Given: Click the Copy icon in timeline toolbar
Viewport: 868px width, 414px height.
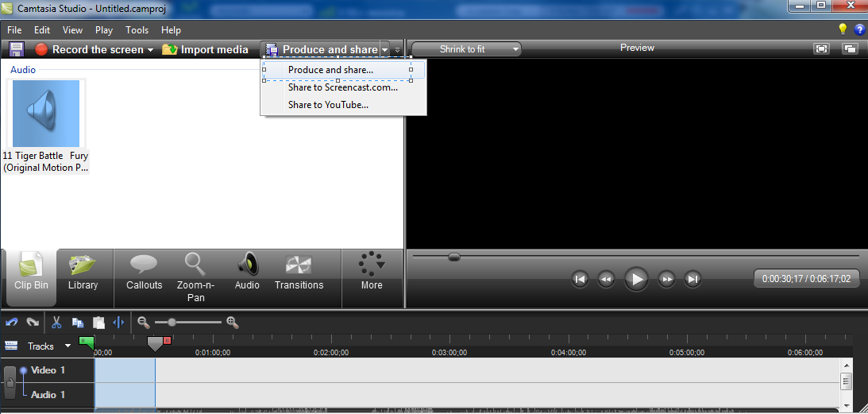Looking at the screenshot, I should point(78,323).
